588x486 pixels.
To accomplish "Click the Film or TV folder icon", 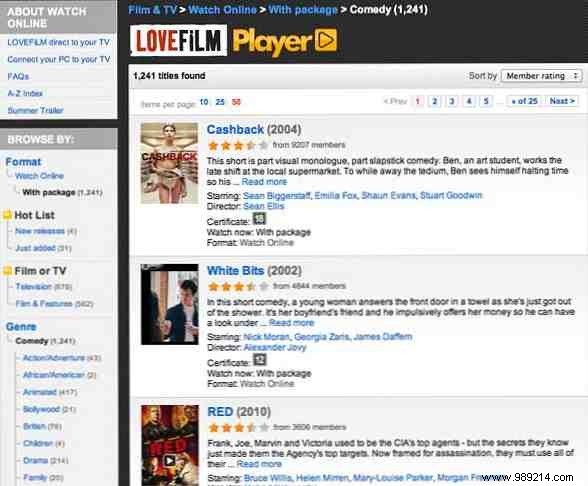I will point(7,270).
